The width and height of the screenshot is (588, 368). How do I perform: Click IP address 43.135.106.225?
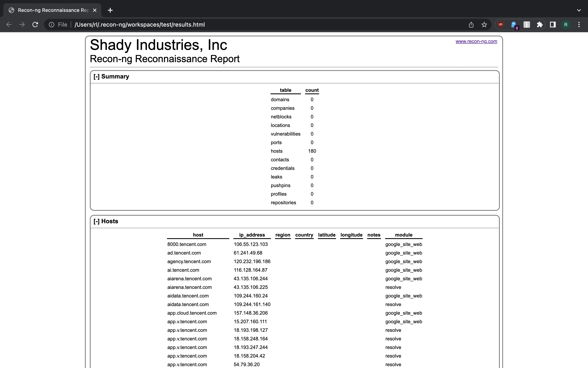pos(251,287)
